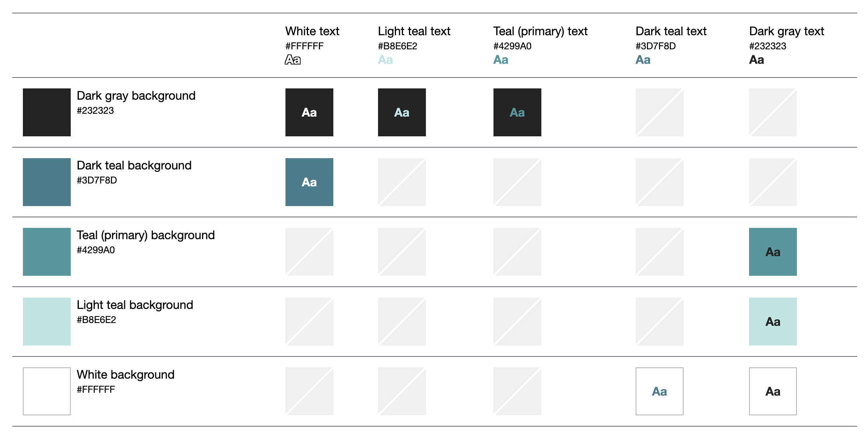The width and height of the screenshot is (868, 441).
Task: Pick the dark gray Aa on white background
Action: click(x=773, y=391)
